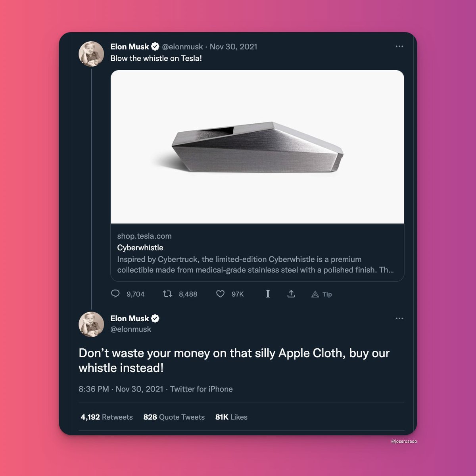Click the share upload icon
476x476 pixels.
(x=291, y=294)
